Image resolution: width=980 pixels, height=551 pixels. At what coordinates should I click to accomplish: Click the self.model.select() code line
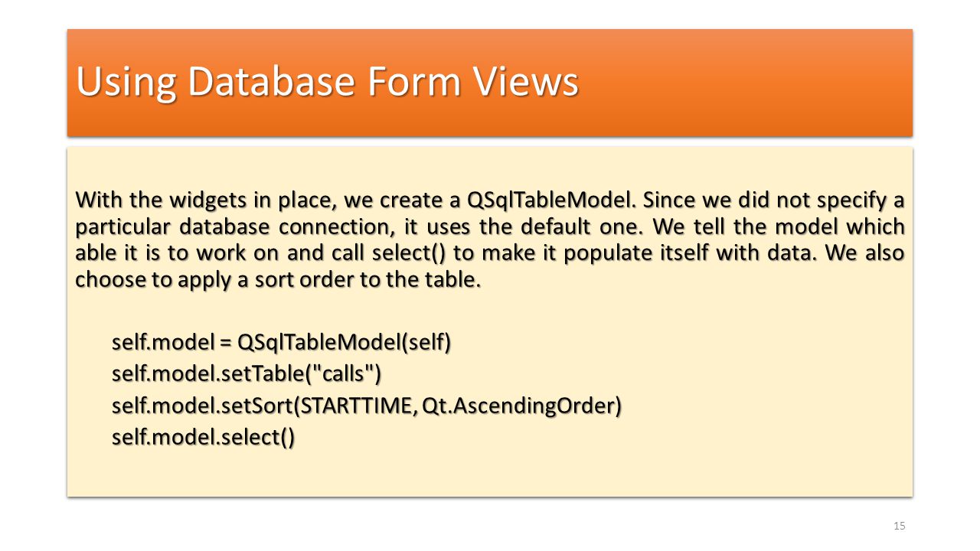point(203,438)
